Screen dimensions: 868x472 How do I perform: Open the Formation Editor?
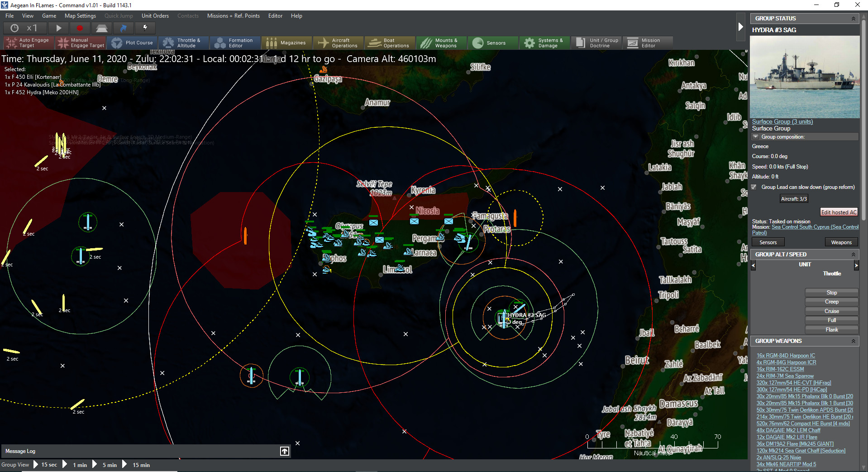(235, 43)
